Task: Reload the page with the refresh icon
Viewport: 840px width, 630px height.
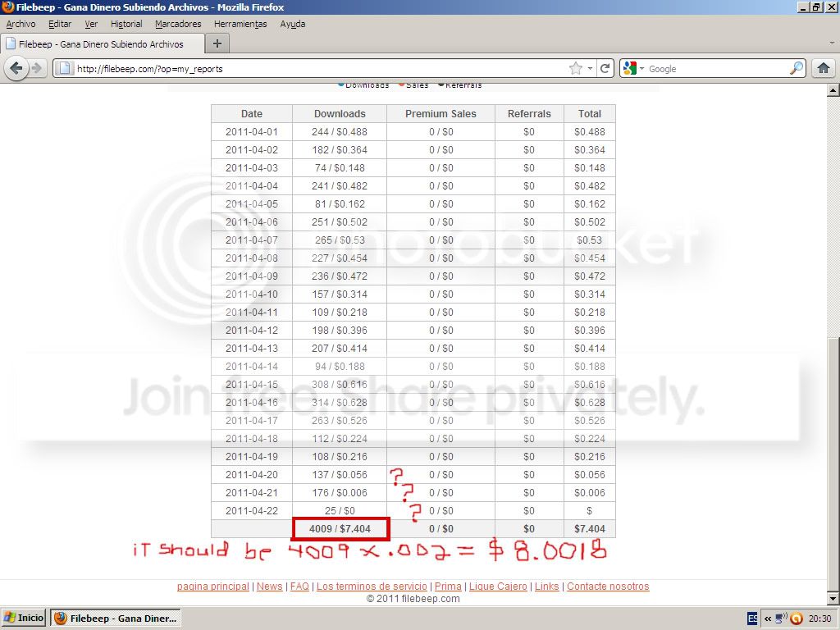Action: click(x=605, y=69)
